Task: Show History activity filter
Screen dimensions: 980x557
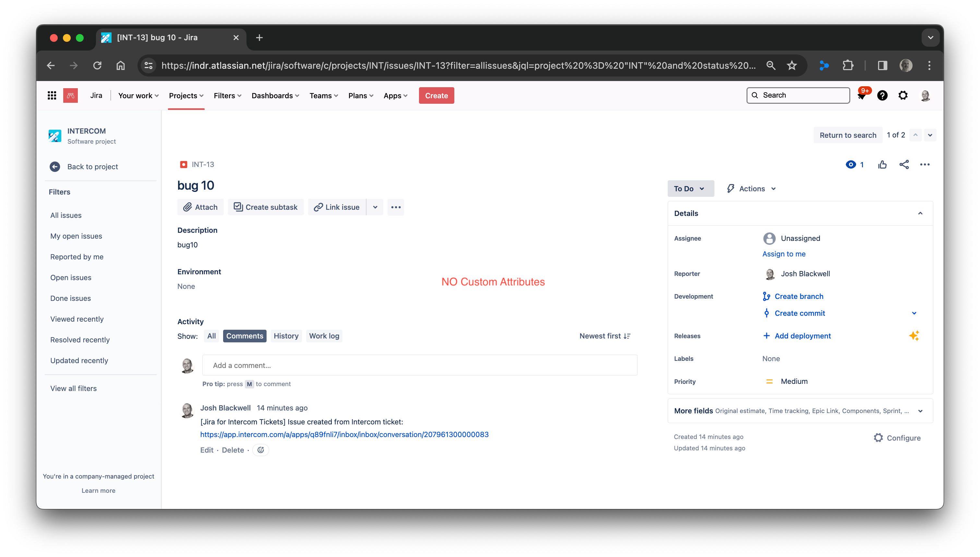Action: (x=286, y=336)
